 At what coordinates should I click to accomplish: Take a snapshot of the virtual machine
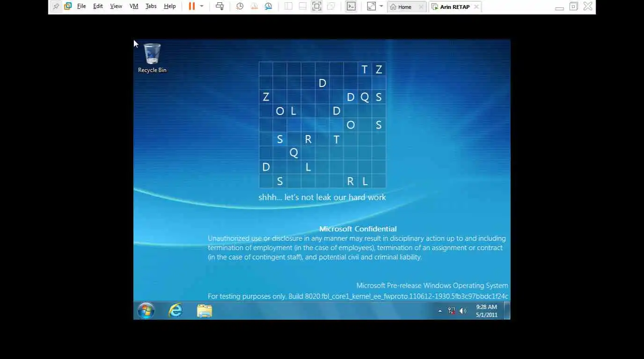240,7
